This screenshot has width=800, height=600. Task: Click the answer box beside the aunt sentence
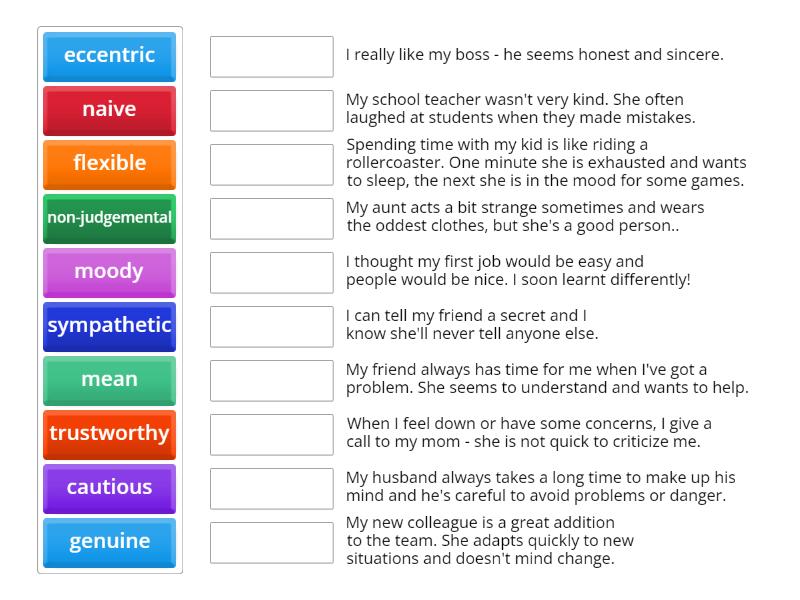[x=271, y=218]
